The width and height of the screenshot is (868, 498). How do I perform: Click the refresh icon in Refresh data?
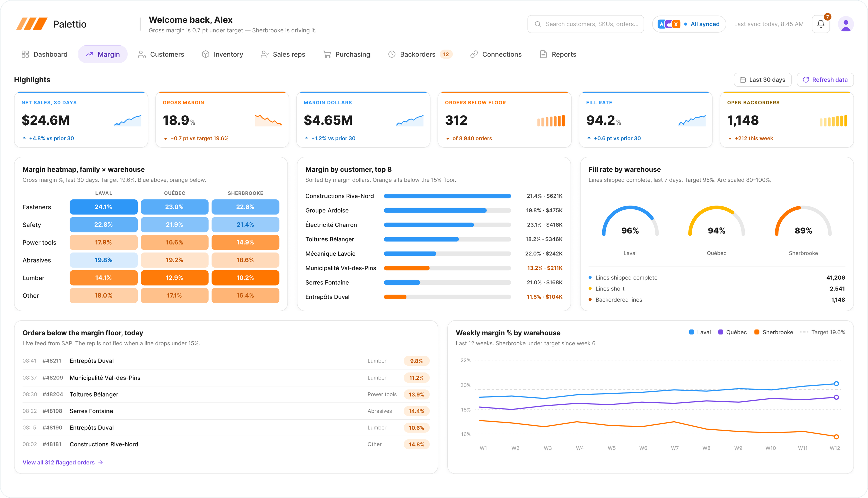(806, 80)
